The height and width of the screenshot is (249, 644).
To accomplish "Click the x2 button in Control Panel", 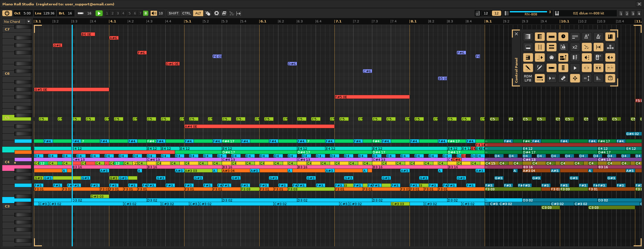I will pos(575,47).
